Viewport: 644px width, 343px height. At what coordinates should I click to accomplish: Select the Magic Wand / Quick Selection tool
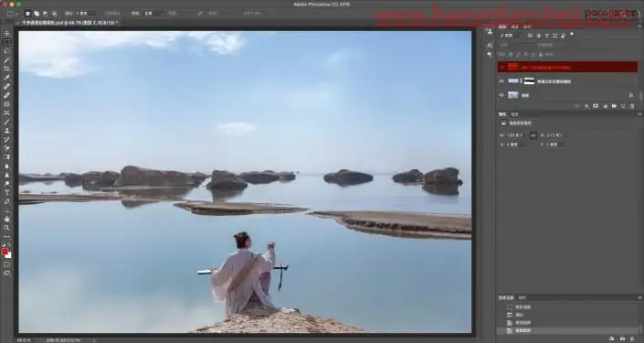click(x=6, y=59)
